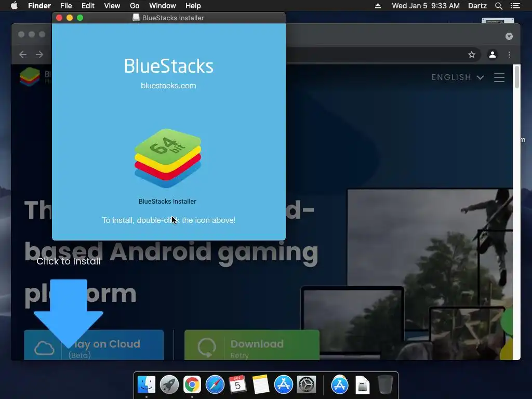This screenshot has height=399, width=532.
Task: Click the bluestacks.com text in installer
Action: click(168, 86)
